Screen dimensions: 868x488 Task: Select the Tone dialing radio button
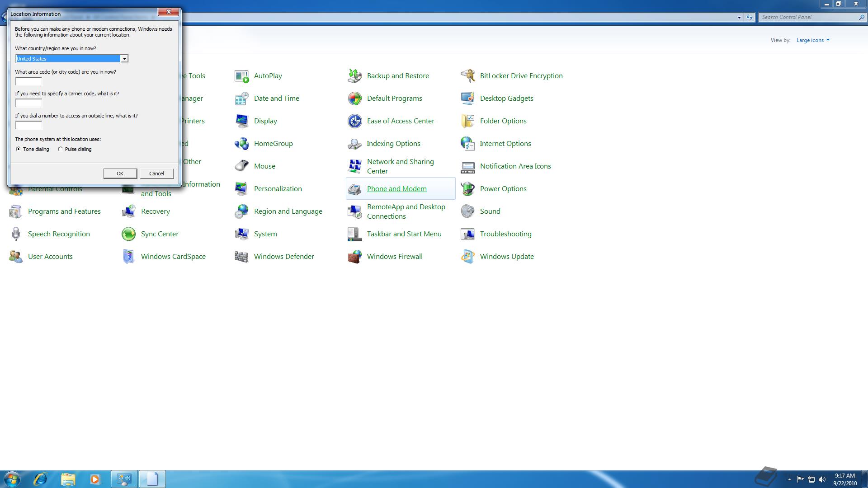(x=18, y=149)
